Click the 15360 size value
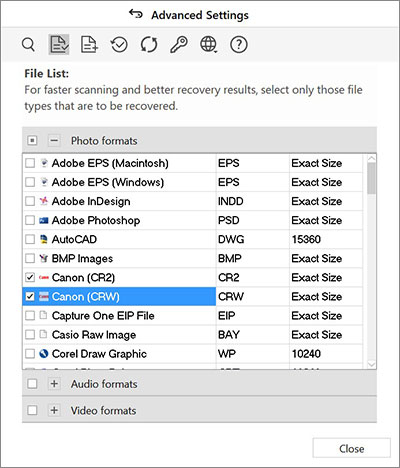The height and width of the screenshot is (468, 400). [306, 239]
